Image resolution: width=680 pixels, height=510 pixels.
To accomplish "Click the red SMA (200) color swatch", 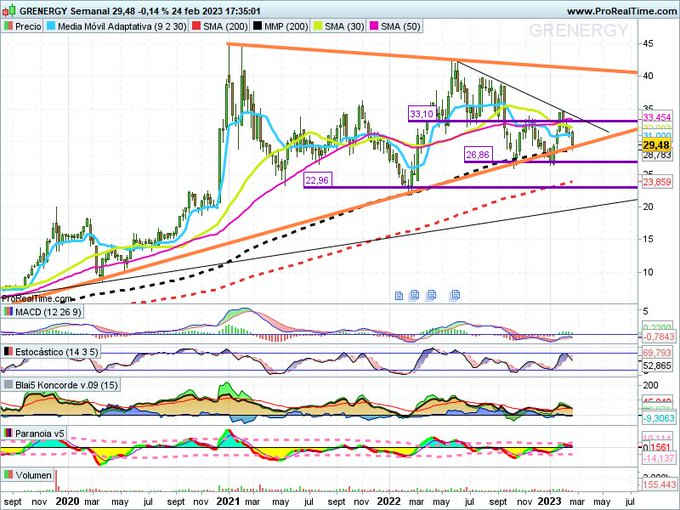I will tap(196, 26).
